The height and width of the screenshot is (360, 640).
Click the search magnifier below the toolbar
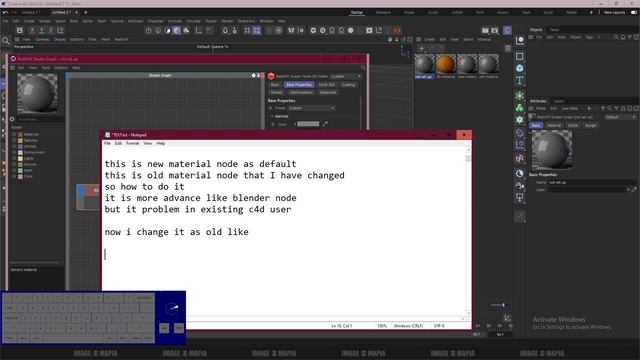[6, 40]
